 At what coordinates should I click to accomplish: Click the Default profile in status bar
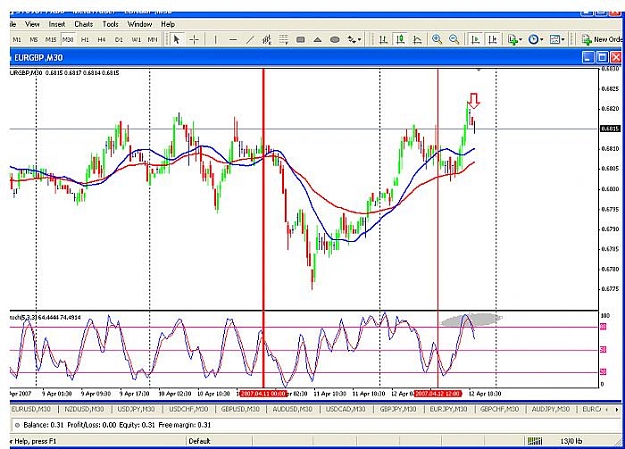tap(199, 441)
